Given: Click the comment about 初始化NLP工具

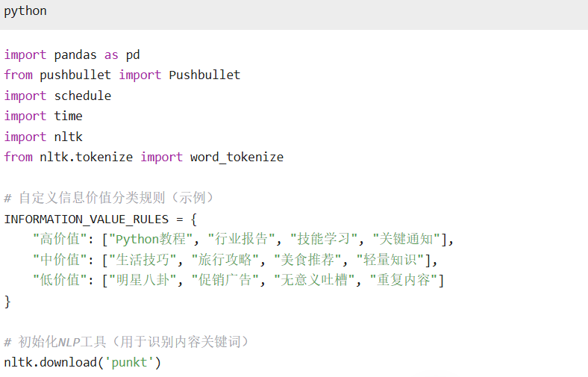Looking at the screenshot, I should pyautogui.click(x=126, y=342).
